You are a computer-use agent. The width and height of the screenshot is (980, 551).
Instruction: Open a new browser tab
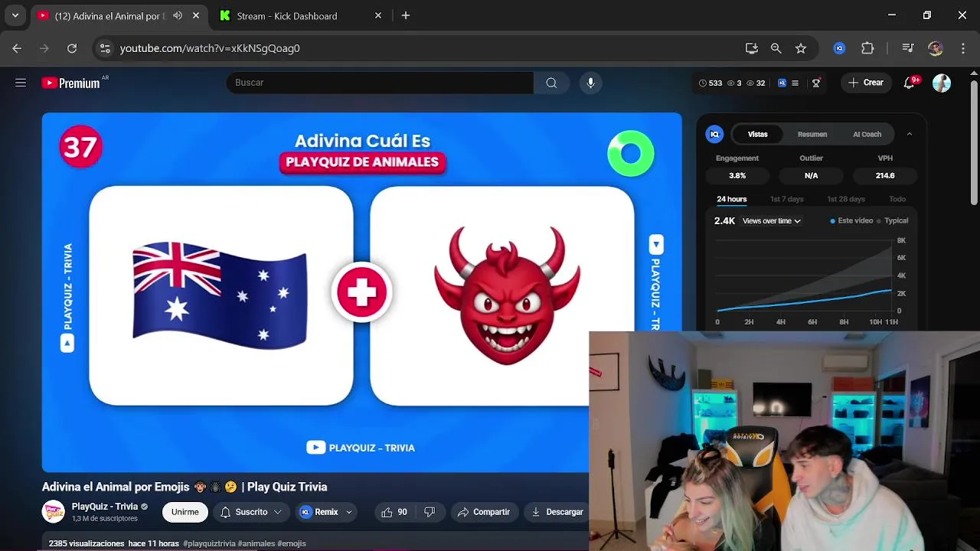[x=406, y=15]
